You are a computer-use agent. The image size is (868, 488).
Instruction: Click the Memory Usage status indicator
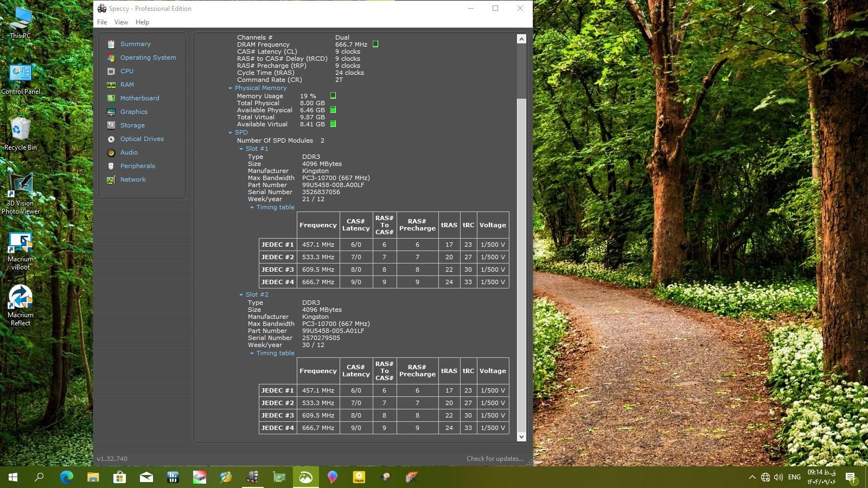(333, 96)
